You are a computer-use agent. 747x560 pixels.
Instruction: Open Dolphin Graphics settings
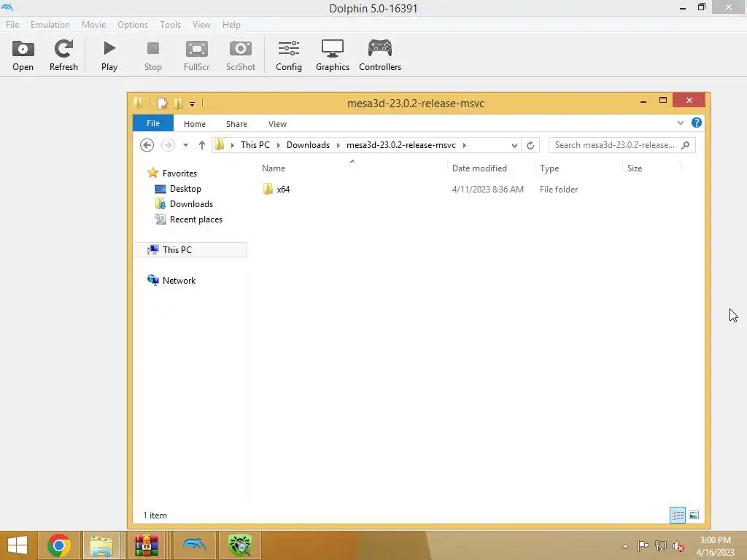pyautogui.click(x=333, y=55)
